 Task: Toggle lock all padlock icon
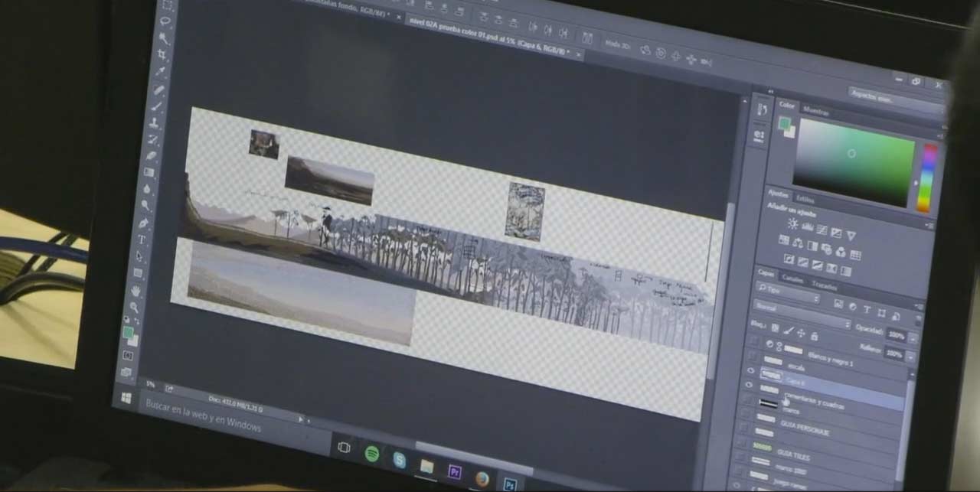814,336
